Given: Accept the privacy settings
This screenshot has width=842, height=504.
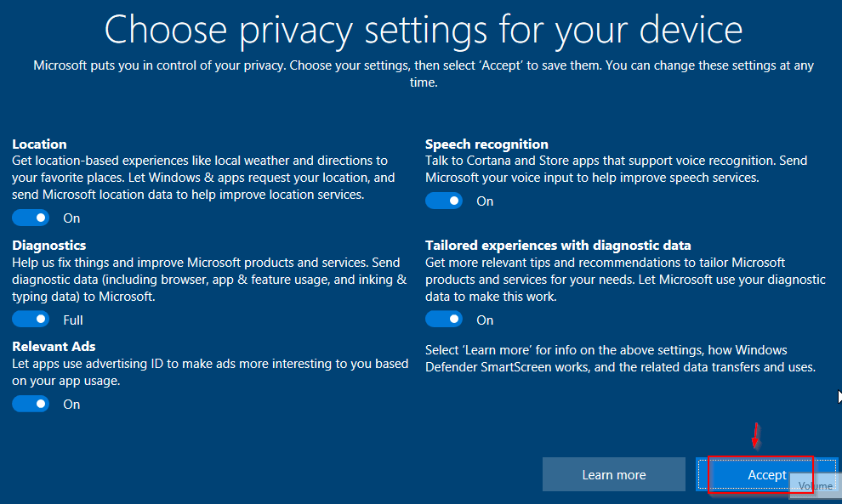Looking at the screenshot, I should [x=767, y=474].
